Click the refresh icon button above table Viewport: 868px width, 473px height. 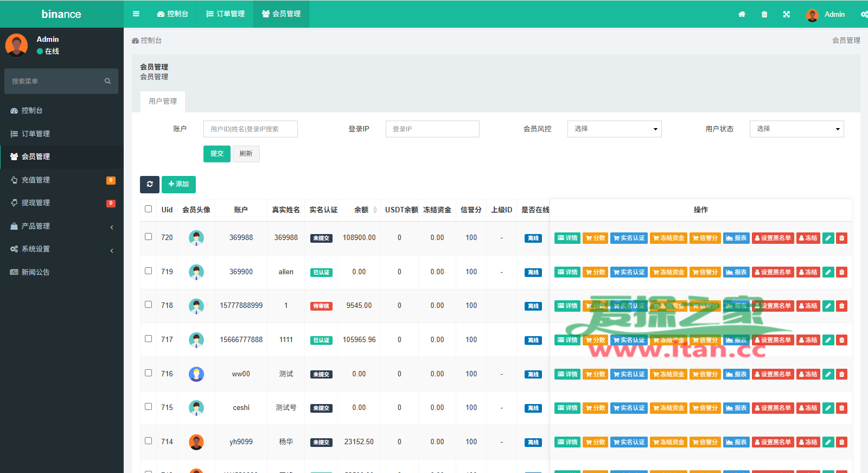(150, 185)
